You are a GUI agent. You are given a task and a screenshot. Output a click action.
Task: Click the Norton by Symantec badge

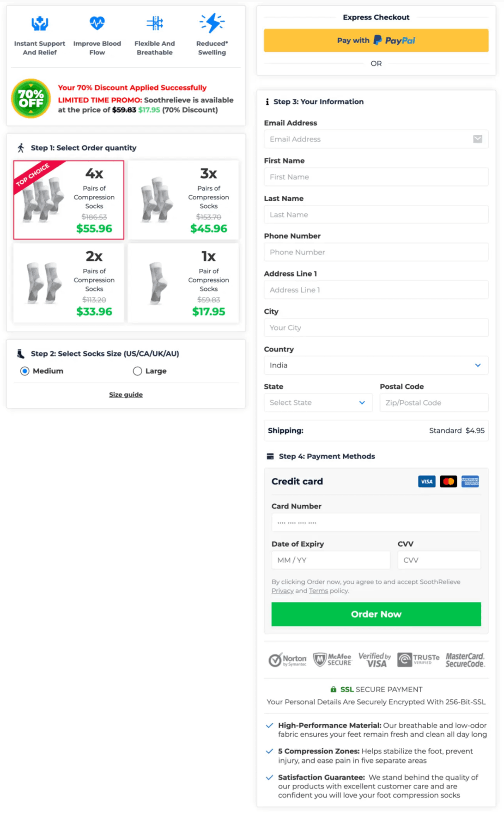(x=288, y=659)
